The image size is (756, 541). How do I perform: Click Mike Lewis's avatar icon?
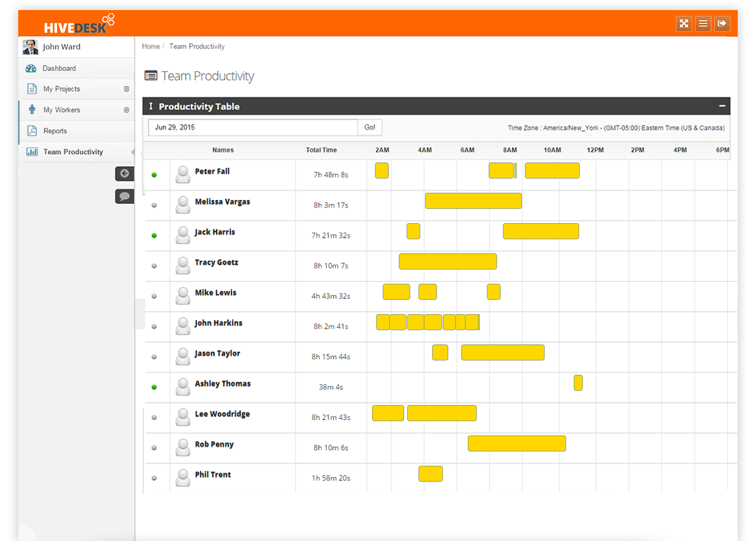pos(183,296)
